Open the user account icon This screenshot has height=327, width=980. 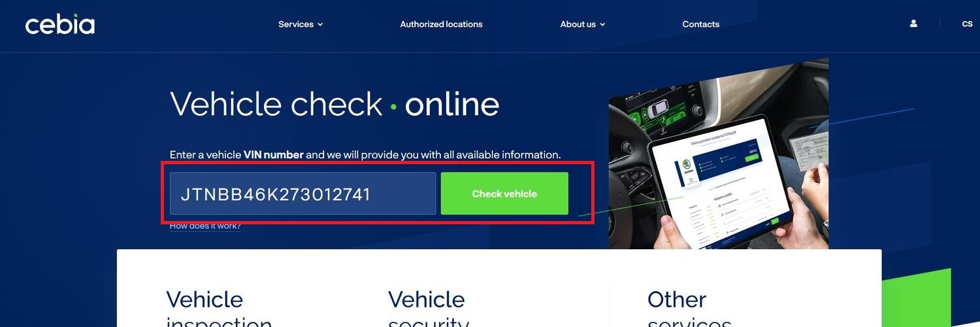coord(913,24)
